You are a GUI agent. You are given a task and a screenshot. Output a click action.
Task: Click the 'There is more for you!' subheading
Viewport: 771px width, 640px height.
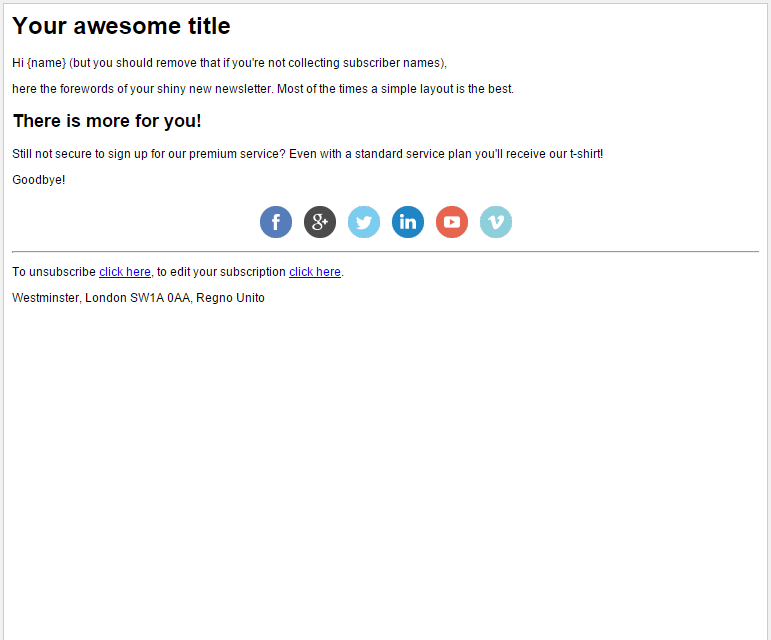click(x=107, y=121)
